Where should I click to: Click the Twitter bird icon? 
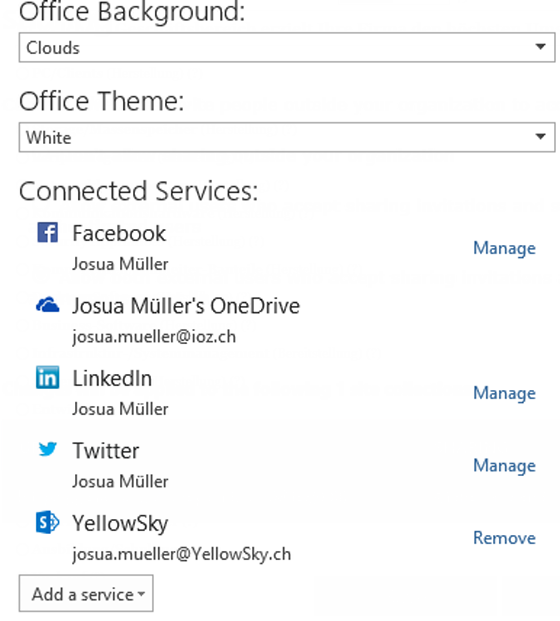pyautogui.click(x=48, y=449)
